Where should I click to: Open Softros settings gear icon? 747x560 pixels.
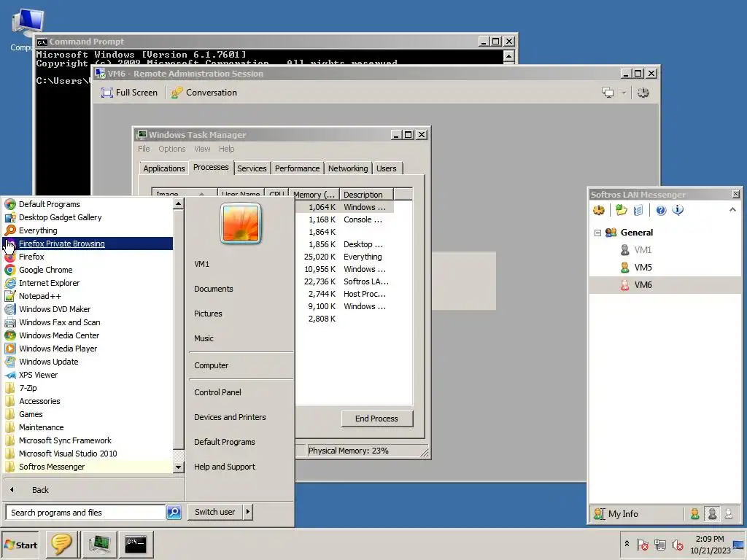point(599,210)
